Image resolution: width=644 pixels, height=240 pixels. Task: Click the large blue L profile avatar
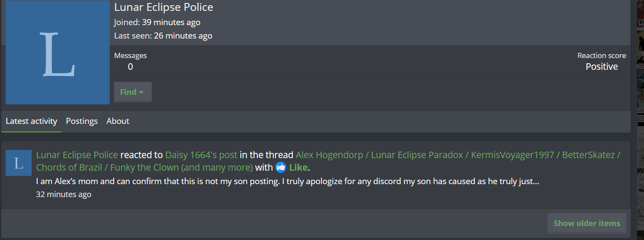[x=58, y=52]
